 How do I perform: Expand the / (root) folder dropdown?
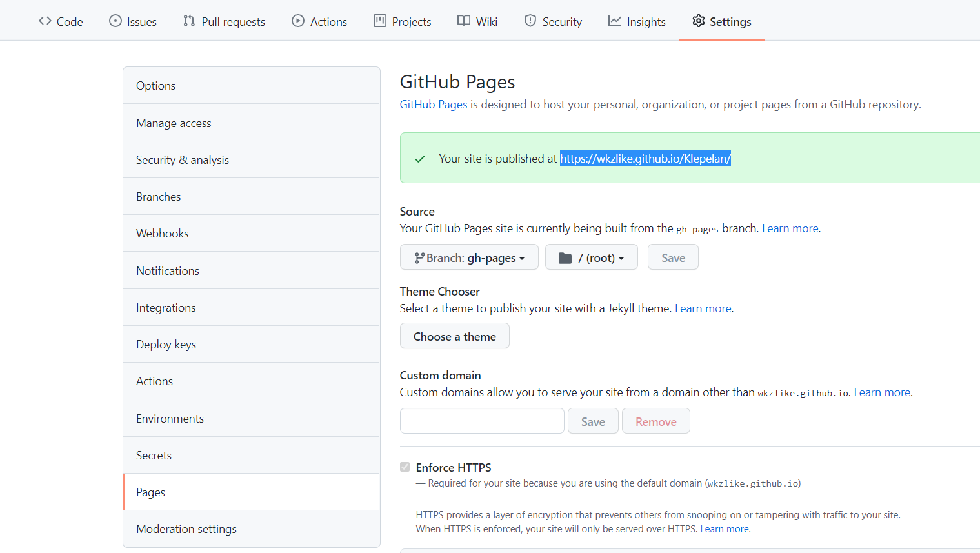click(x=592, y=257)
